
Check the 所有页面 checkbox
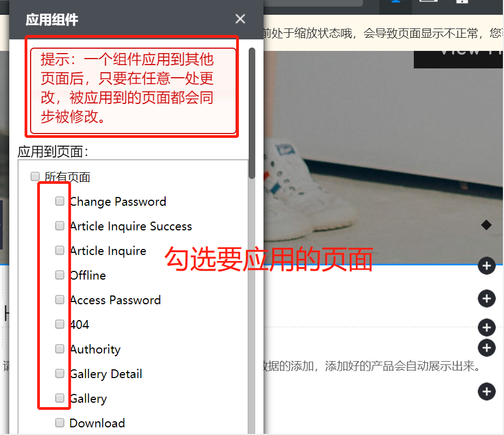[x=35, y=176]
